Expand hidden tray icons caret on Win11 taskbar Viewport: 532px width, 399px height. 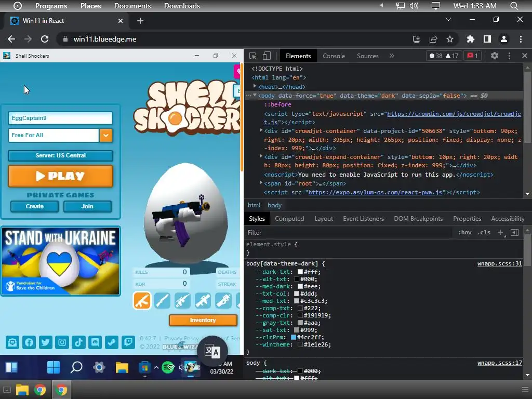156,367
